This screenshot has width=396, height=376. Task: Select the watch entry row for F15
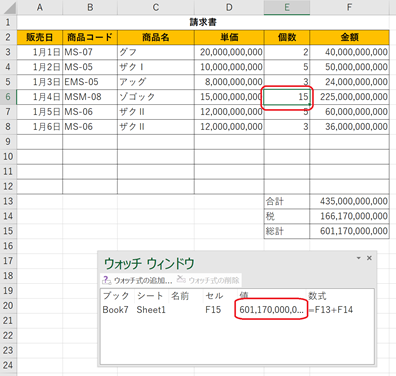coord(237,310)
